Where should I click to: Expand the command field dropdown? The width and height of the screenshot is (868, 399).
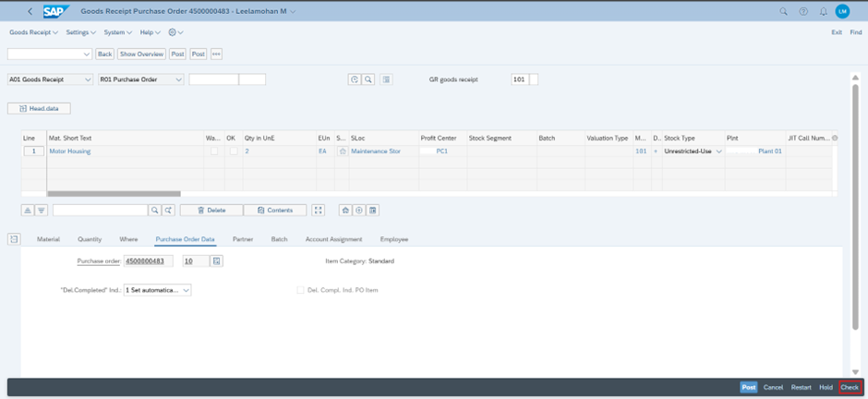coord(87,54)
